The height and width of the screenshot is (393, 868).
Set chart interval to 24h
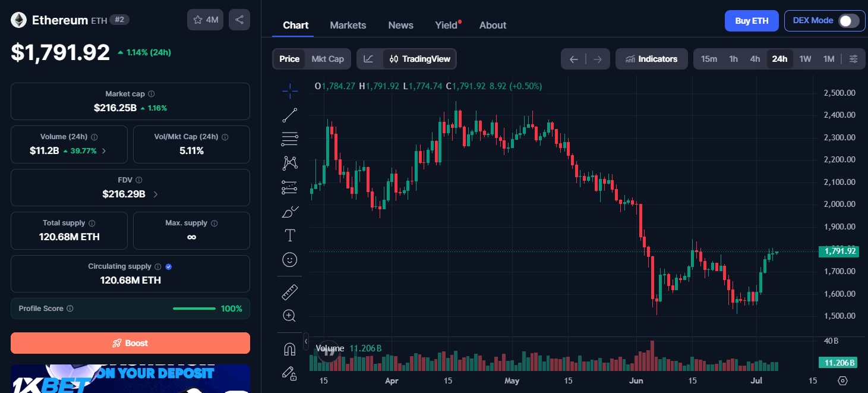click(779, 59)
